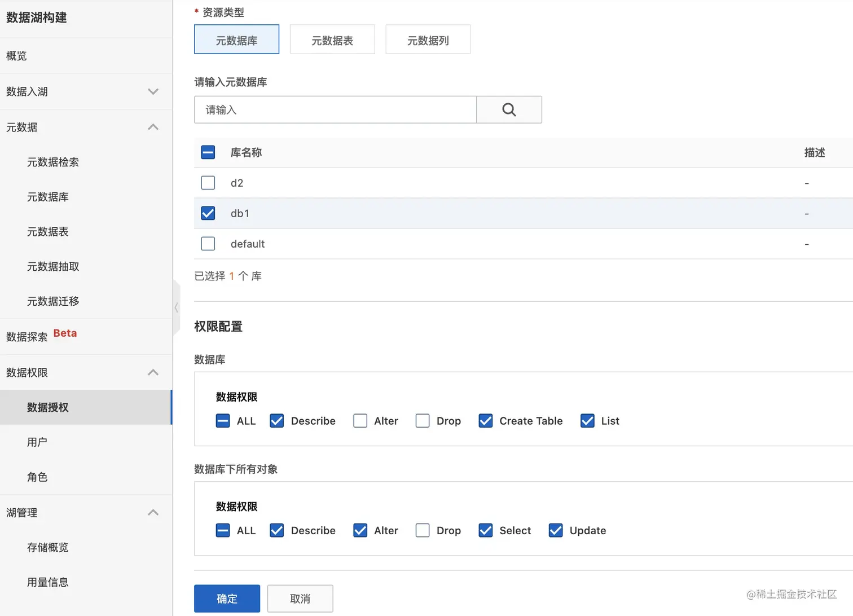Toggle the select-all checkbox beside 库名称
This screenshot has width=853, height=616.
[x=208, y=152]
